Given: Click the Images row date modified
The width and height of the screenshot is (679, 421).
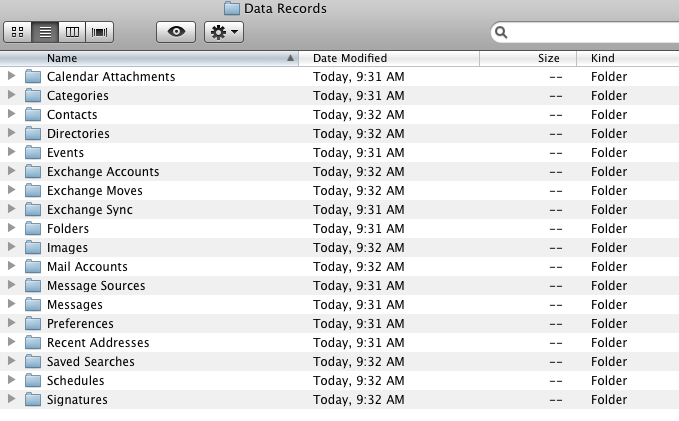Looking at the screenshot, I should (x=359, y=247).
